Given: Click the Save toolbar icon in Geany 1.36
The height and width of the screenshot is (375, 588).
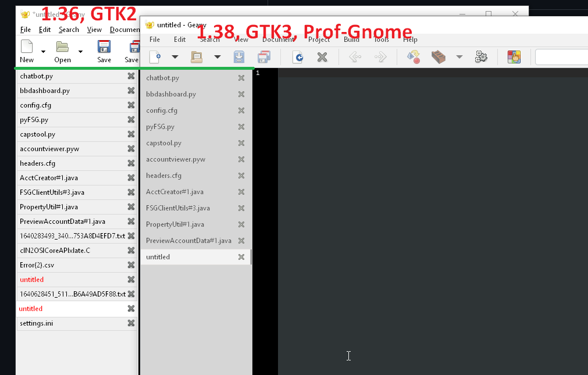Looking at the screenshot, I should [104, 47].
